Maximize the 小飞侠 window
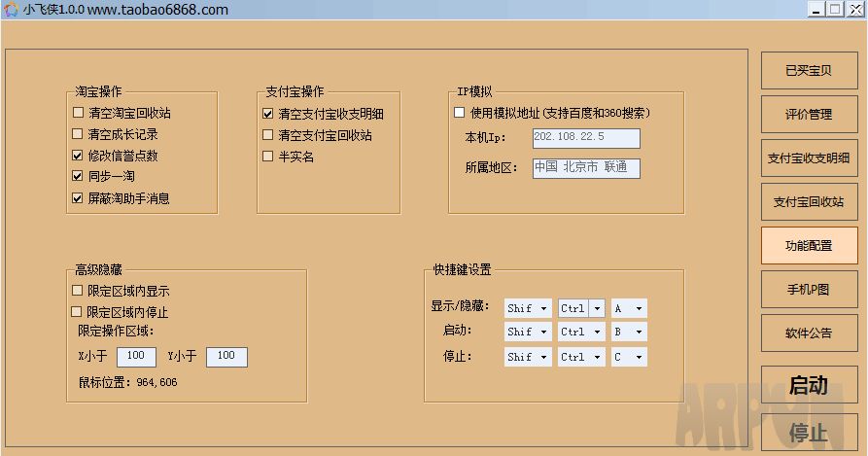Image resolution: width=868 pixels, height=456 pixels. click(x=835, y=9)
